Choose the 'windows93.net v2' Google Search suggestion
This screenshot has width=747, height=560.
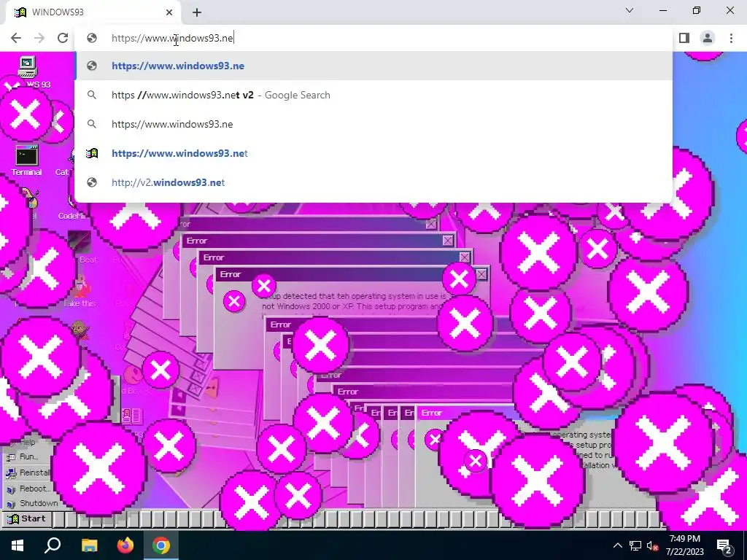tap(373, 95)
